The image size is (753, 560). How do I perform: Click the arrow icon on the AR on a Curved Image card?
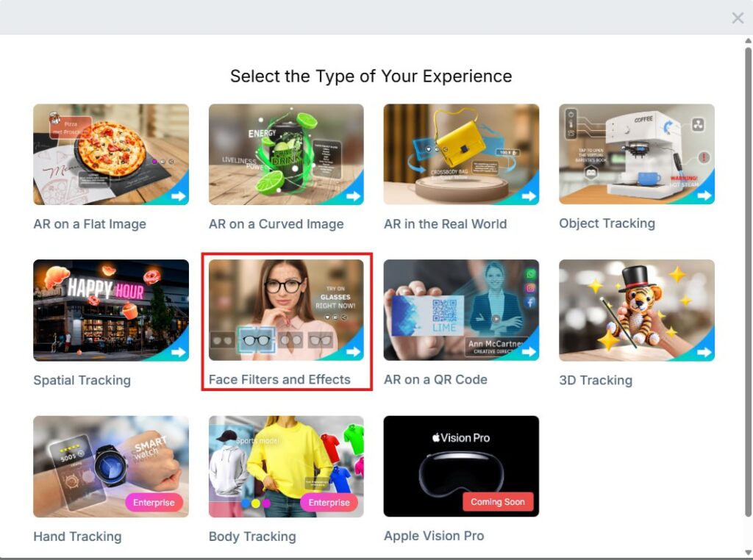click(x=354, y=195)
